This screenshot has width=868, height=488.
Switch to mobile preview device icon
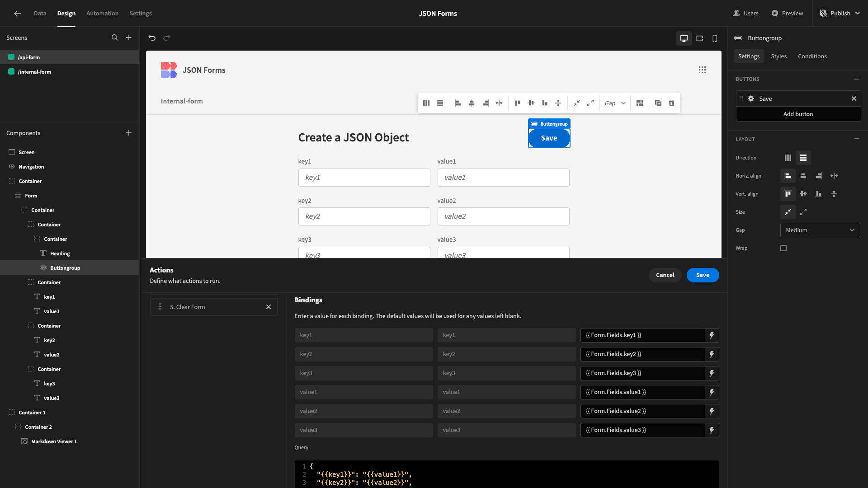click(715, 38)
